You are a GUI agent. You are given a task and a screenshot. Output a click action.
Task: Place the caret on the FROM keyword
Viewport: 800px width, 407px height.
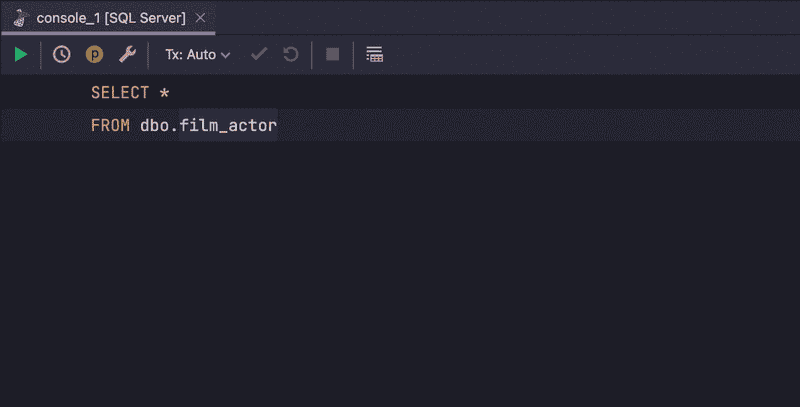point(110,125)
